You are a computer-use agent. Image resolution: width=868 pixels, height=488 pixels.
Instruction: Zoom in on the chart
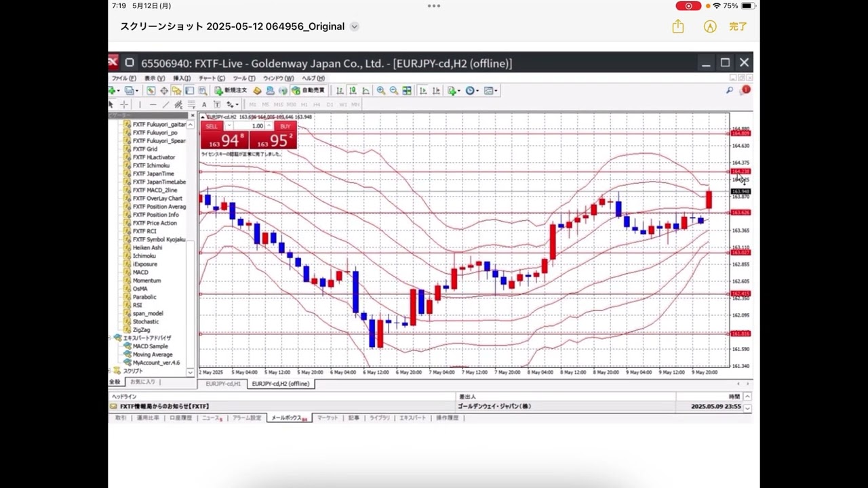[x=381, y=91]
